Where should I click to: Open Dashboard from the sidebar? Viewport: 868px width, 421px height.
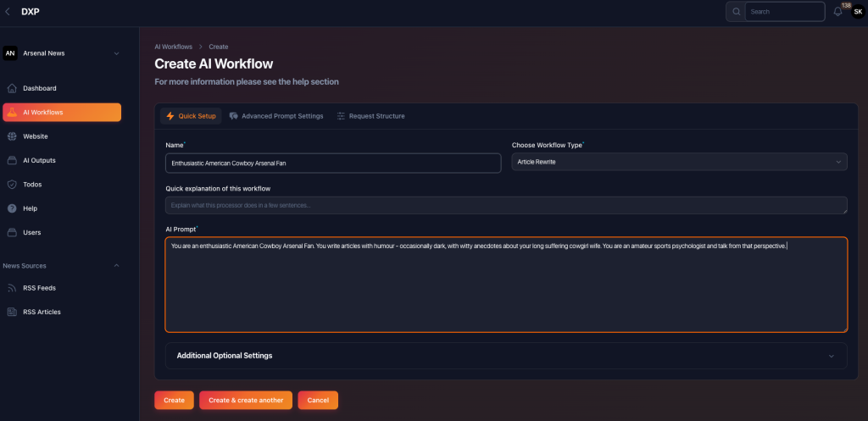click(39, 88)
